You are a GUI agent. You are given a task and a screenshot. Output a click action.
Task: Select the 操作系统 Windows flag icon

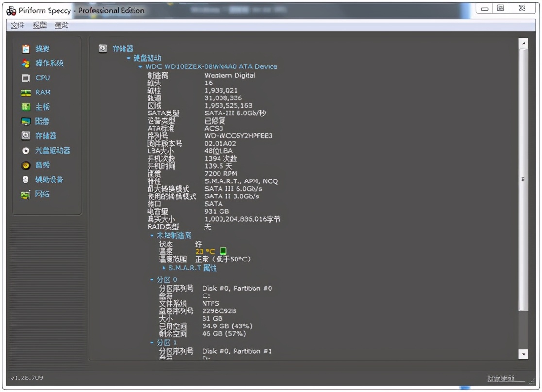(x=26, y=64)
